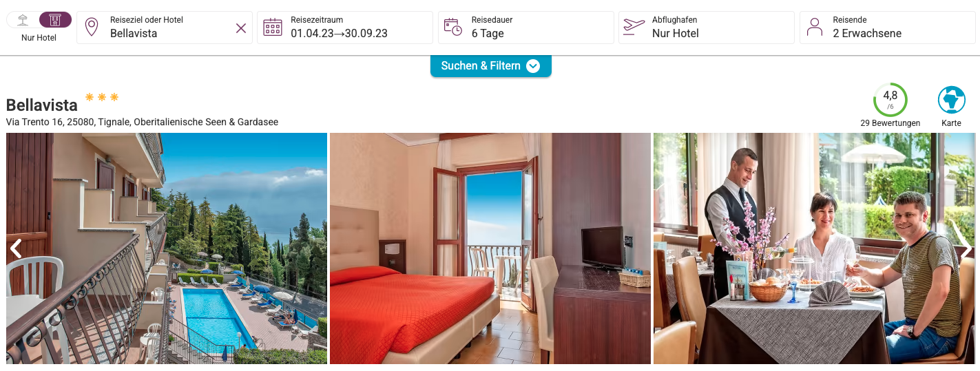Image resolution: width=980 pixels, height=371 pixels.
Task: Open the pool balcony photo
Action: coord(167,248)
